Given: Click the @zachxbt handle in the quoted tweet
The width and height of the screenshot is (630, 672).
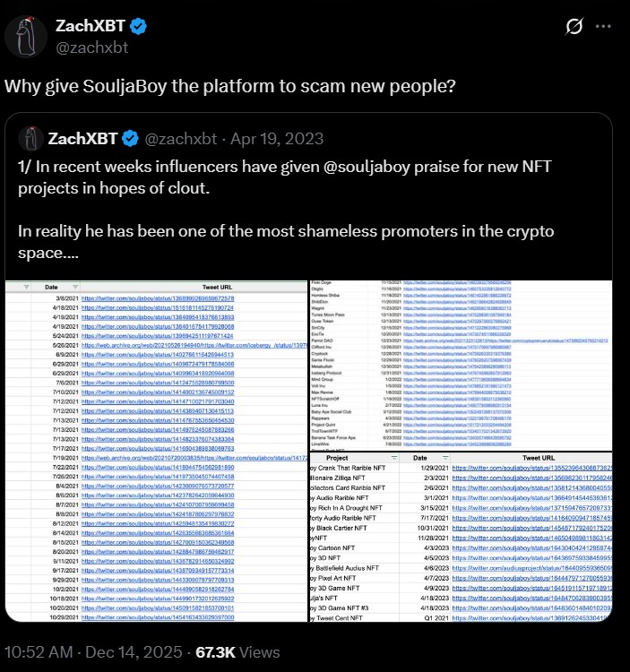Looking at the screenshot, I should (179, 138).
